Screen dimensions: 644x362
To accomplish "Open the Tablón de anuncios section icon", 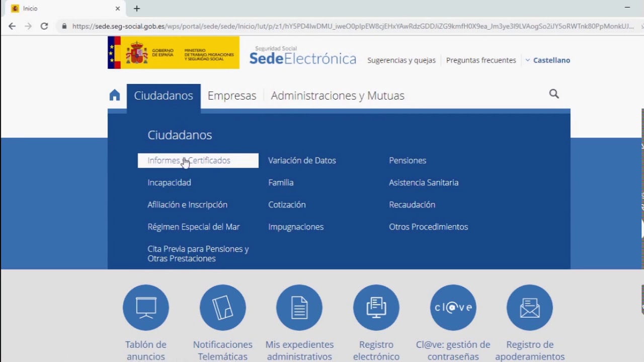I will click(x=146, y=307).
